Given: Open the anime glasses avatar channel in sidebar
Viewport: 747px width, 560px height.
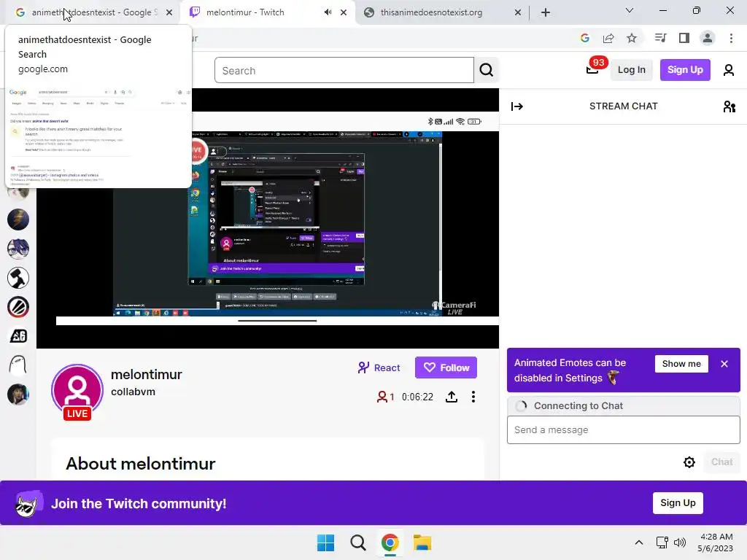Looking at the screenshot, I should click(x=18, y=249).
